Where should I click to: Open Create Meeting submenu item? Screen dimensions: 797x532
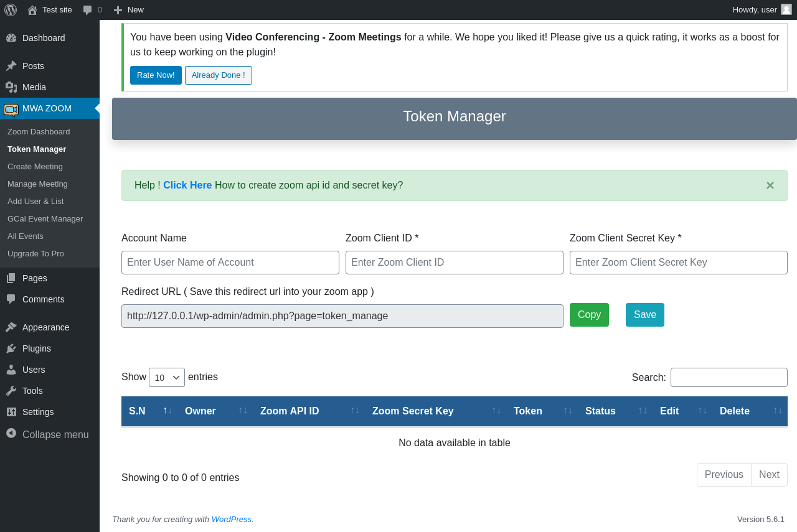35,167
